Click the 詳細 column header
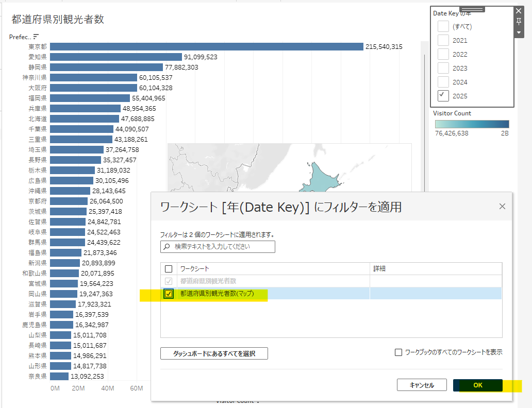This screenshot has width=532, height=408. pos(379,268)
